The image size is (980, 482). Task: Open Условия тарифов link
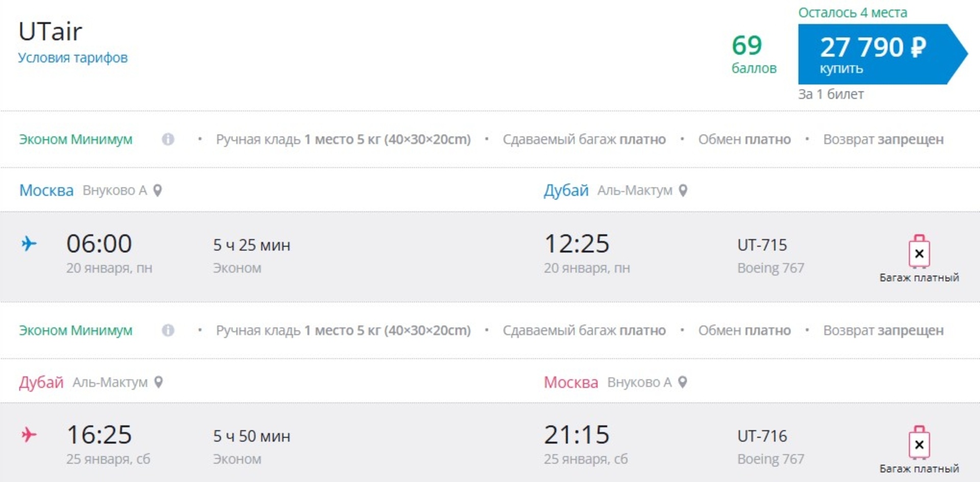pyautogui.click(x=73, y=58)
